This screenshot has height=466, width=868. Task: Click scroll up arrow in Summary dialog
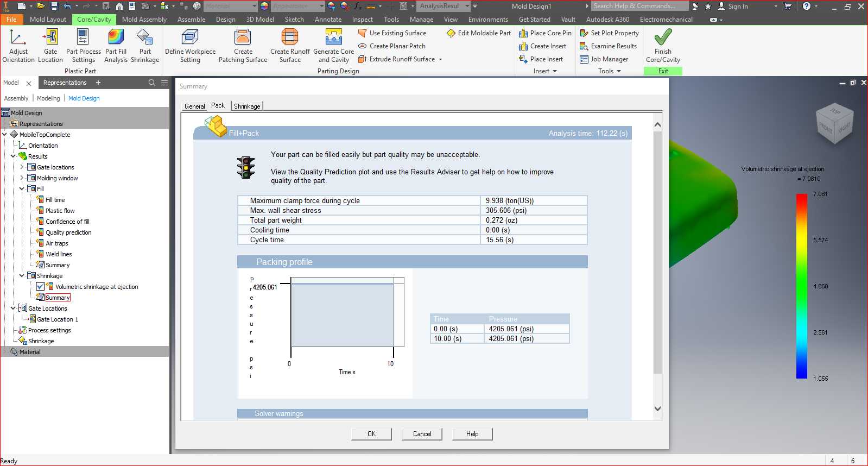click(x=657, y=124)
